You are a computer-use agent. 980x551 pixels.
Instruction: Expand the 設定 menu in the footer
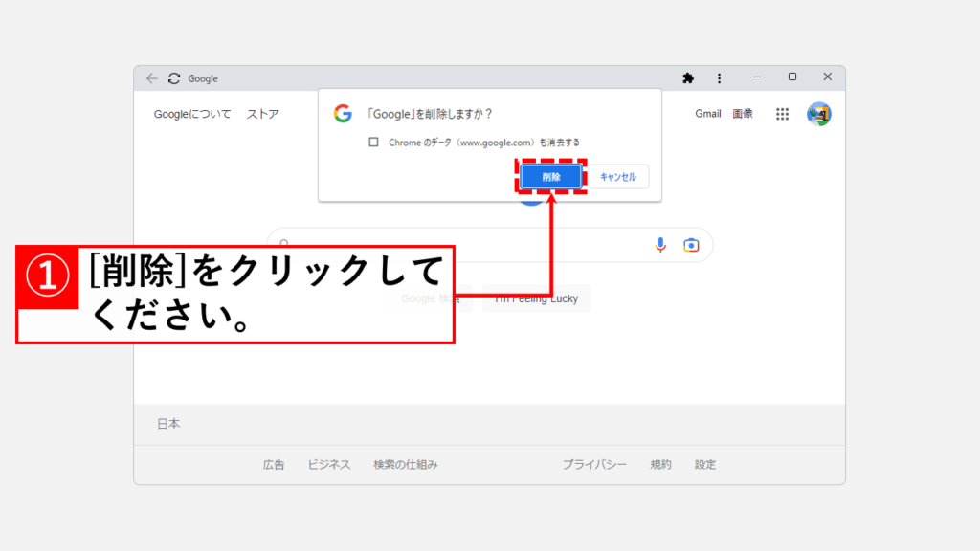[x=705, y=465]
